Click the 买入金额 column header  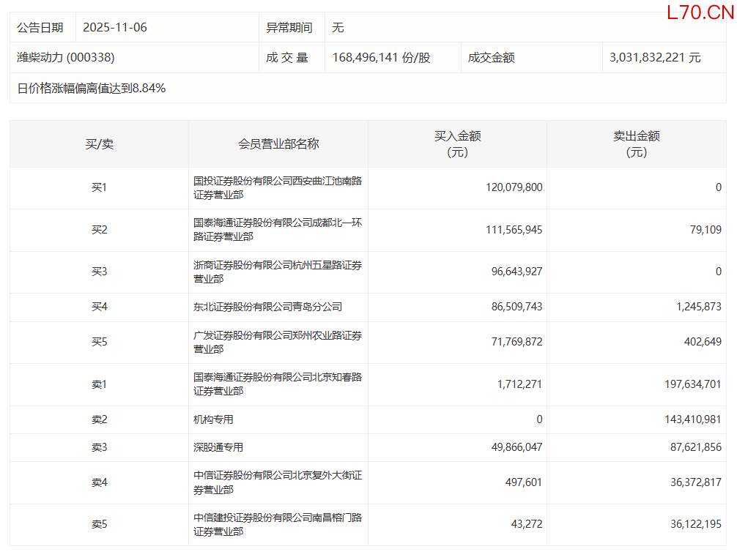[x=457, y=144]
